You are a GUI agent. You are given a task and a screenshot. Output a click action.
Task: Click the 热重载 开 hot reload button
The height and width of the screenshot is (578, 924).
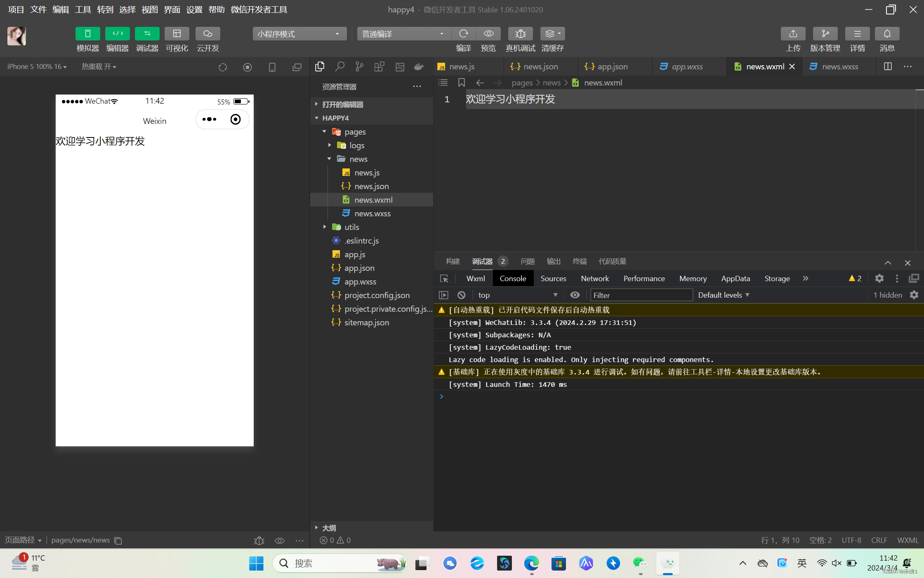point(99,66)
